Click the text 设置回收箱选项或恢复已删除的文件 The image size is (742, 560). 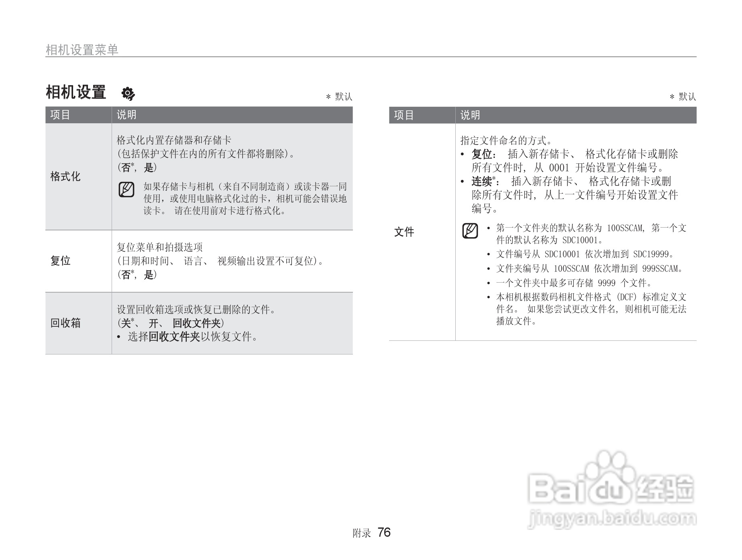(x=197, y=310)
